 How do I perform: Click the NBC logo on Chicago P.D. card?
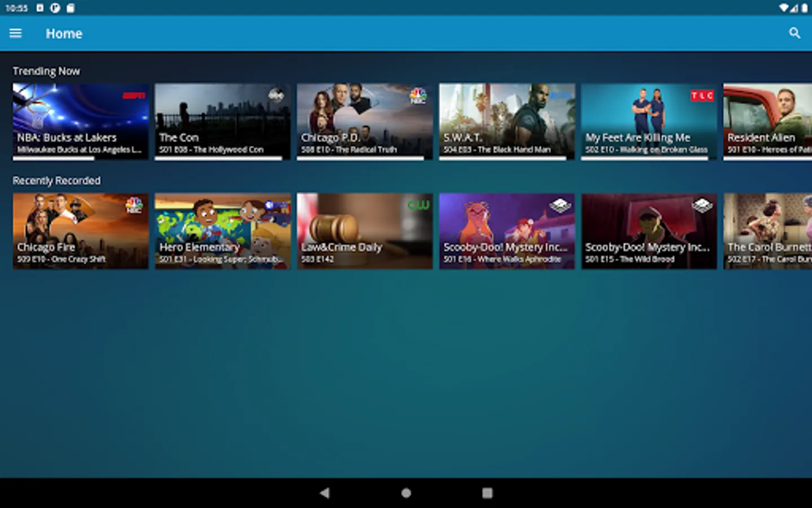coord(418,95)
